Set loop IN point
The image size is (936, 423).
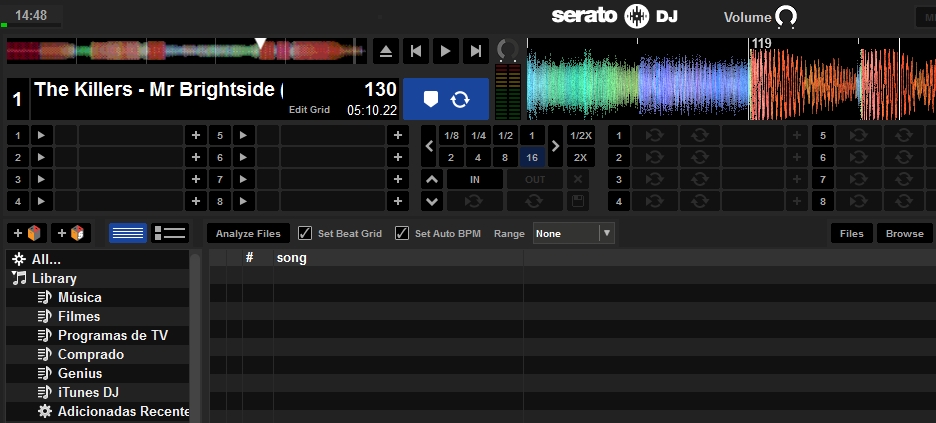click(x=475, y=179)
